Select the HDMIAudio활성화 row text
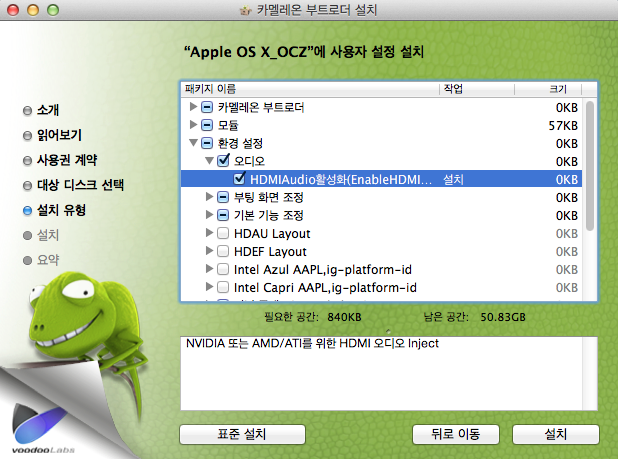This screenshot has height=459, width=618. coord(341,179)
